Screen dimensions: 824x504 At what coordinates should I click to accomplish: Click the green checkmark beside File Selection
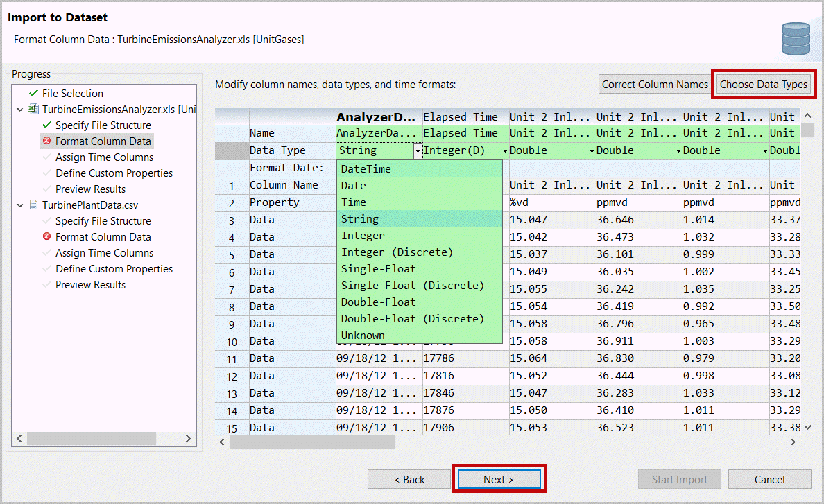[33, 93]
